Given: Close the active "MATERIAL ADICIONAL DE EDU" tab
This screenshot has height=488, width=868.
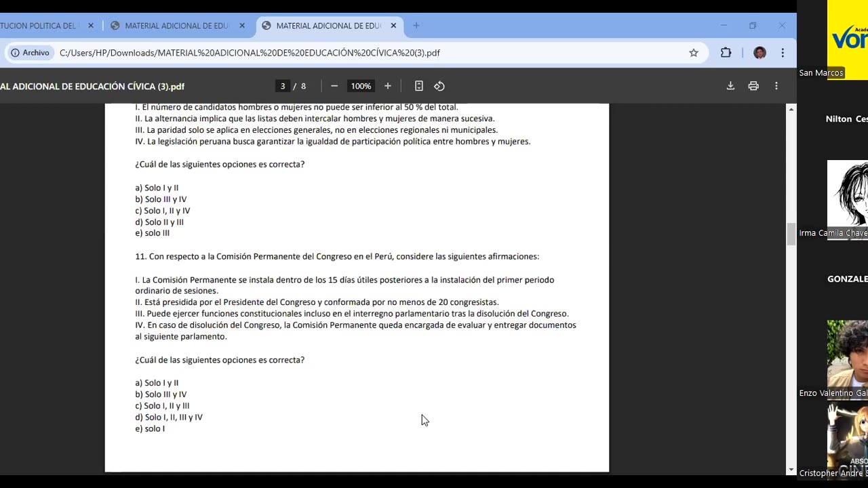Looking at the screenshot, I should pyautogui.click(x=393, y=26).
